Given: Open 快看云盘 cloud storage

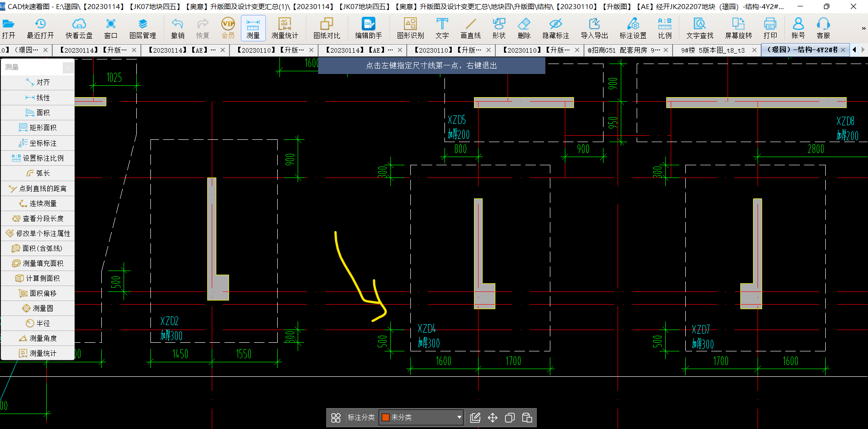Looking at the screenshot, I should [x=79, y=28].
